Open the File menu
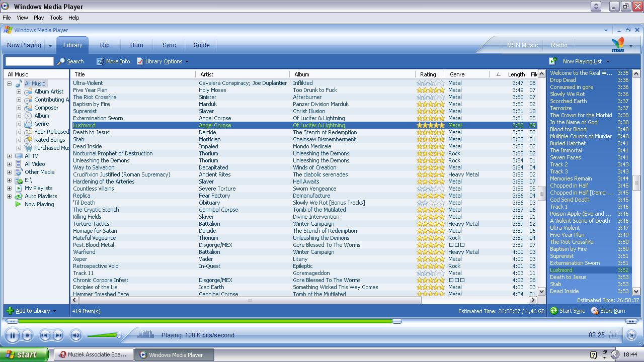Screen dimensions: 644x362 (x=7, y=18)
